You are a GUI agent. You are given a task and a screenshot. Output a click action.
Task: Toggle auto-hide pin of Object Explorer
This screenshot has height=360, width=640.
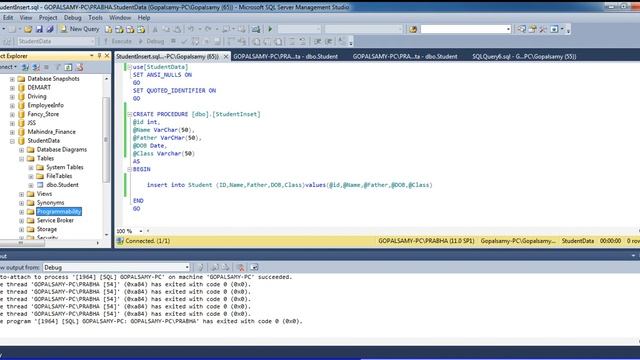click(99, 56)
